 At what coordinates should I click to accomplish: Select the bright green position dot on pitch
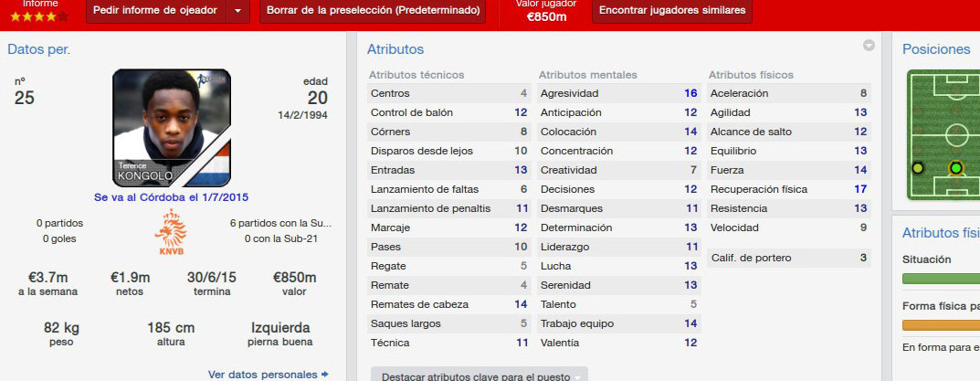tap(955, 168)
